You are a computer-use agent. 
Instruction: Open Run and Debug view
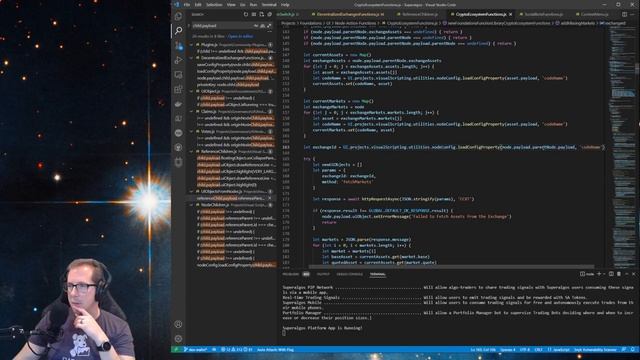click(178, 60)
